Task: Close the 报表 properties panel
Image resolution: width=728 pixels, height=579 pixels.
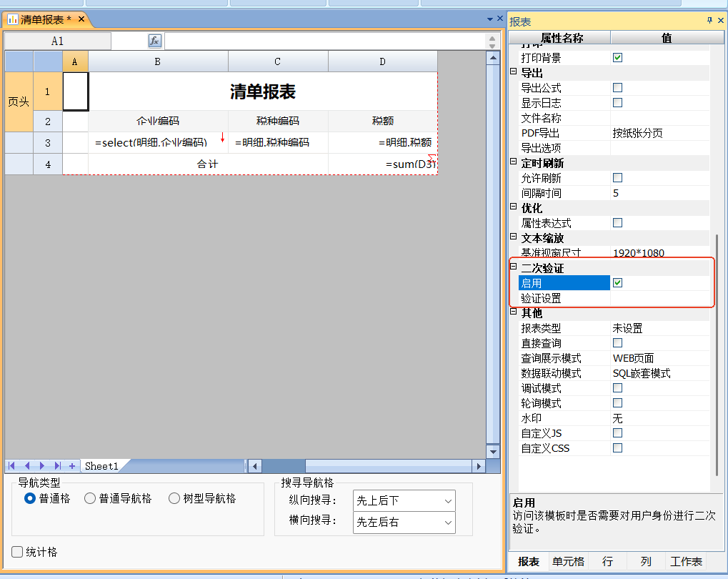Action: tap(721, 21)
